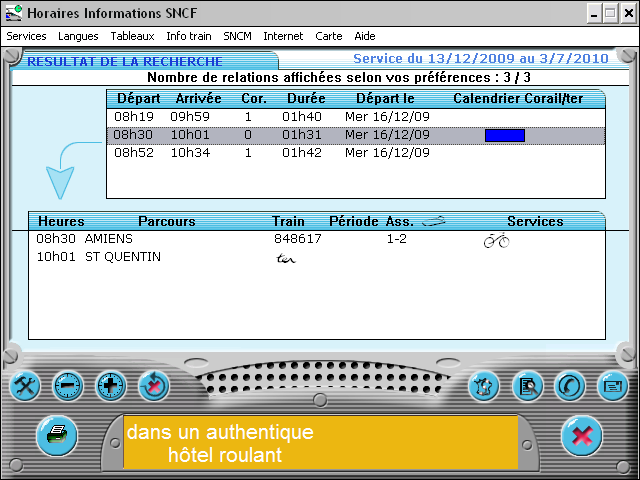The image size is (640, 480).
Task: Click the bicycle service icon
Action: coord(497,240)
